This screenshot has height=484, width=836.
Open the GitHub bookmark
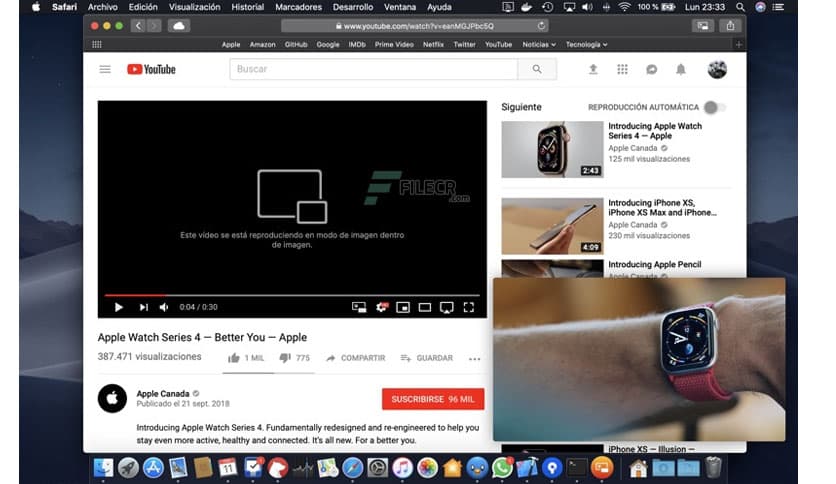pyautogui.click(x=296, y=45)
